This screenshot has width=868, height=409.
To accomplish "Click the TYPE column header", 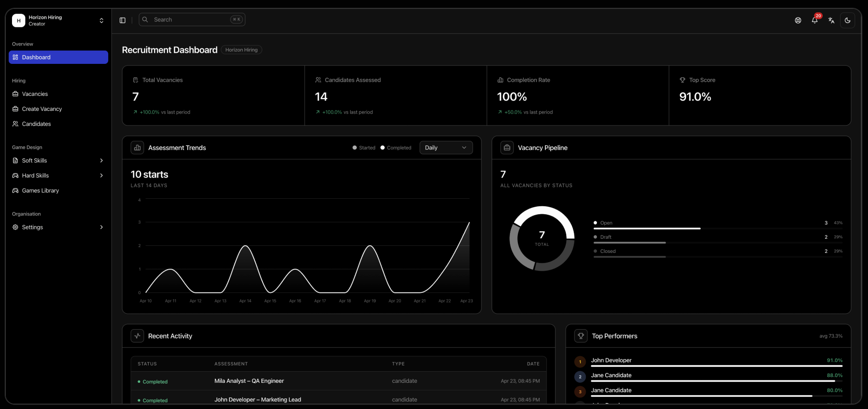I will click(398, 364).
